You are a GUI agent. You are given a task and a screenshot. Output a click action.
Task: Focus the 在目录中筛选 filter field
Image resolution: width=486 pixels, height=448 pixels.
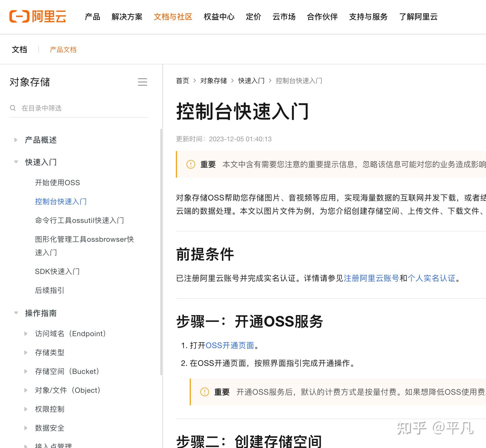click(79, 108)
